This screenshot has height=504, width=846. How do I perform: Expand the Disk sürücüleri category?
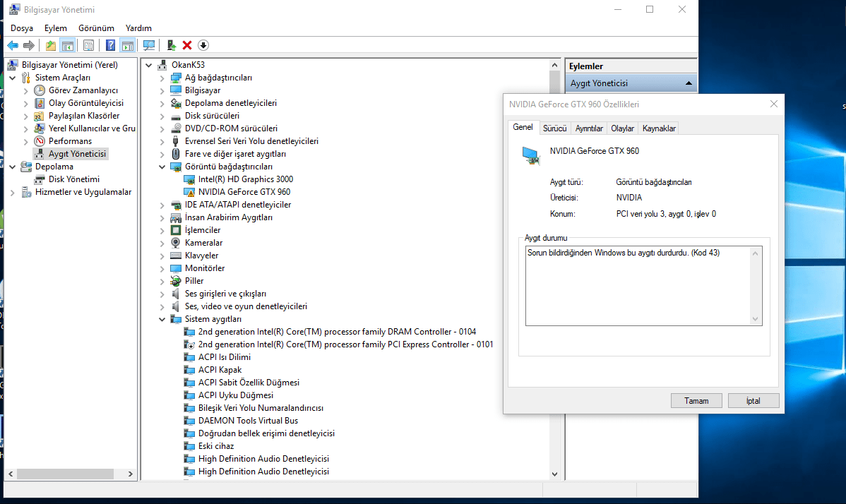click(x=162, y=116)
